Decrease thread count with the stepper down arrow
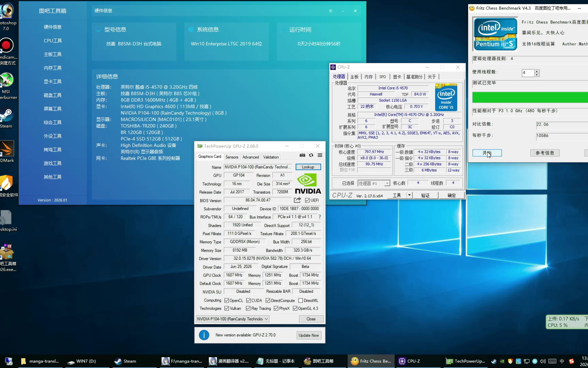The height and width of the screenshot is (368, 588). tap(537, 75)
